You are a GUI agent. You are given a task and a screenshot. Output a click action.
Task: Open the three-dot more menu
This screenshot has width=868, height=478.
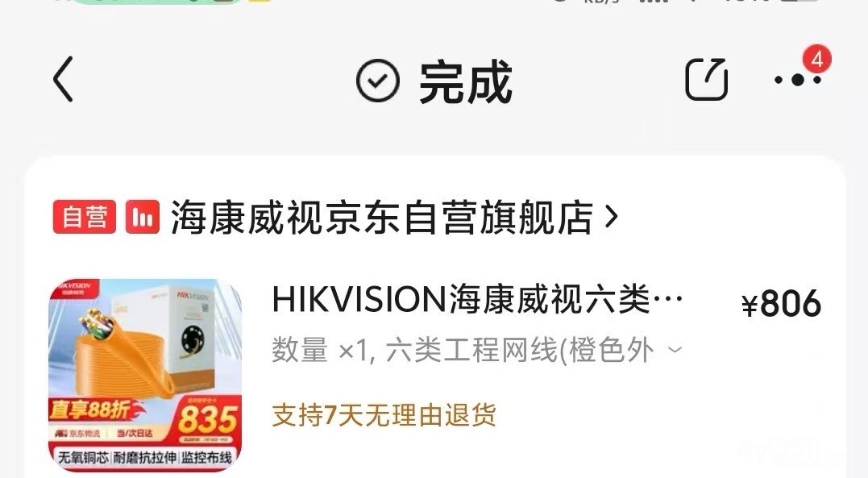[x=798, y=81]
